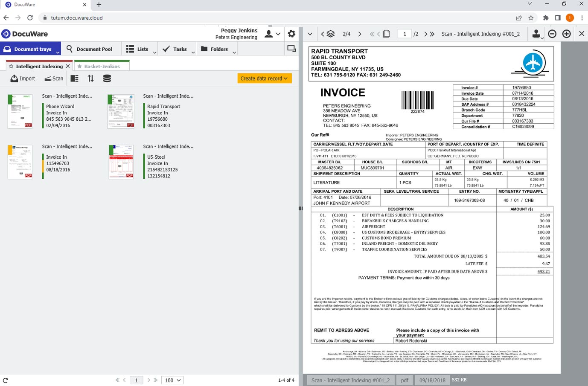Go to previous tray list page
Screen dimensions: 588x386
(x=124, y=380)
